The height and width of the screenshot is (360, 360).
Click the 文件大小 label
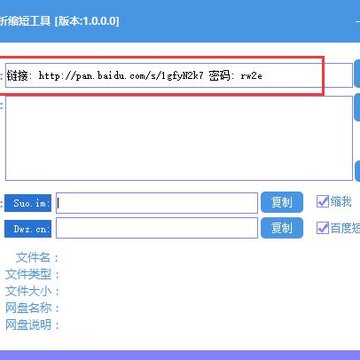(28, 291)
